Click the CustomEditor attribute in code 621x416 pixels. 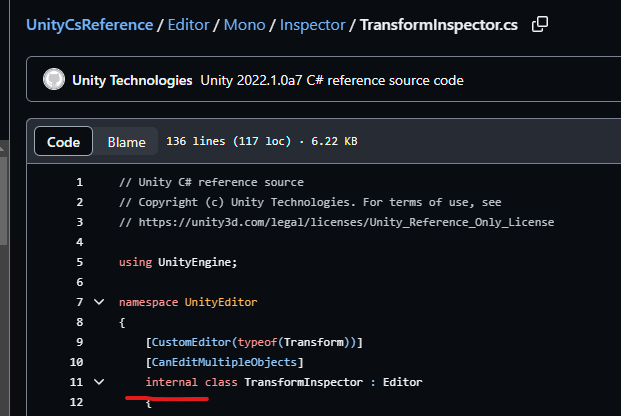click(191, 342)
